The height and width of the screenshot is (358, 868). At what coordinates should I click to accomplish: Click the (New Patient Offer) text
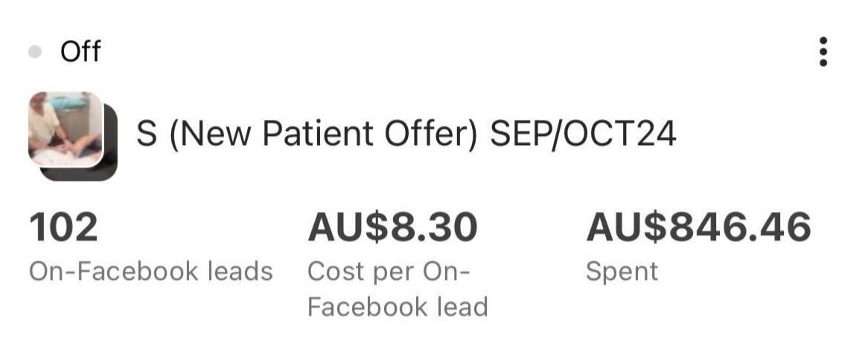click(x=323, y=134)
